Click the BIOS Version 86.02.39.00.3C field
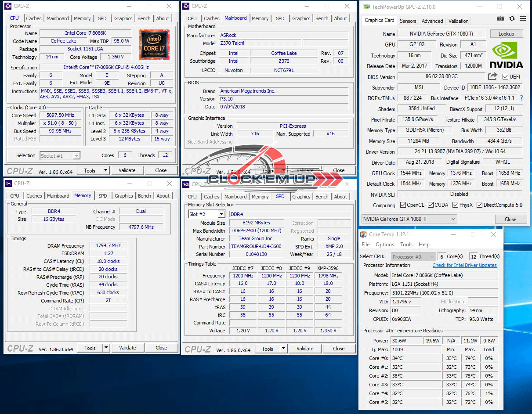The width and height of the screenshot is (532, 414). 441,77
